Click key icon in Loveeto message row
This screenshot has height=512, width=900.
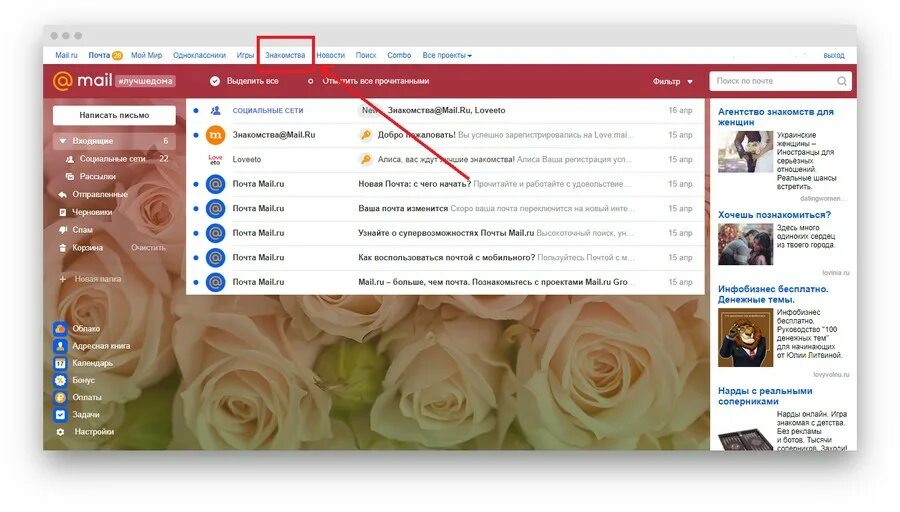click(366, 160)
